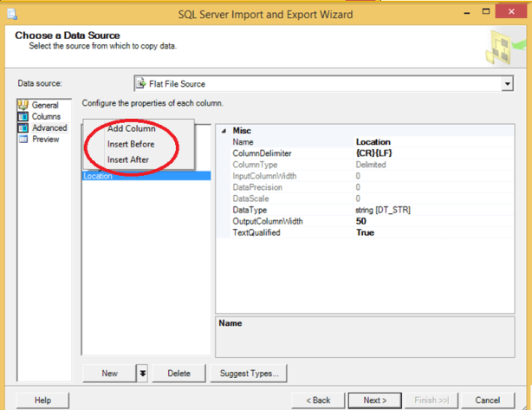Open the Preview page icon

[23, 140]
